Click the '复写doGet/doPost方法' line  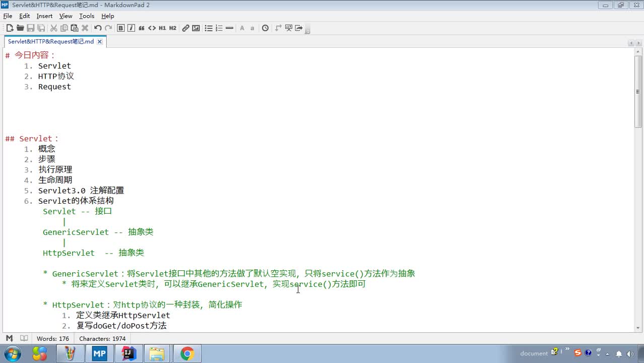click(121, 326)
